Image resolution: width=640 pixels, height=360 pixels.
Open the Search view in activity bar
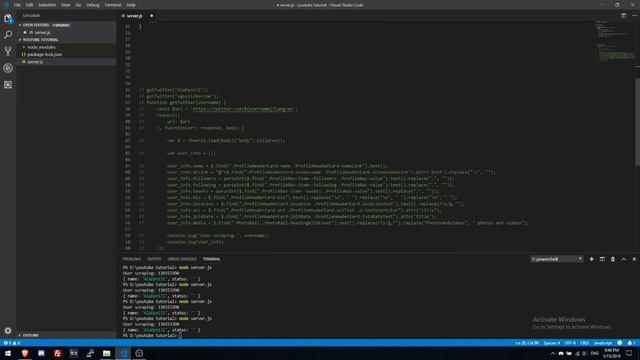click(x=8, y=35)
